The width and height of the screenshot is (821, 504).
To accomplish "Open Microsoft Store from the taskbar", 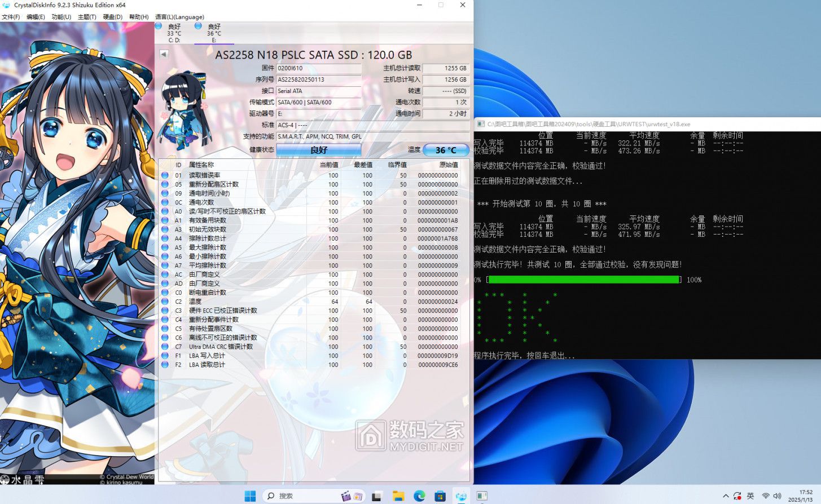I will (440, 496).
